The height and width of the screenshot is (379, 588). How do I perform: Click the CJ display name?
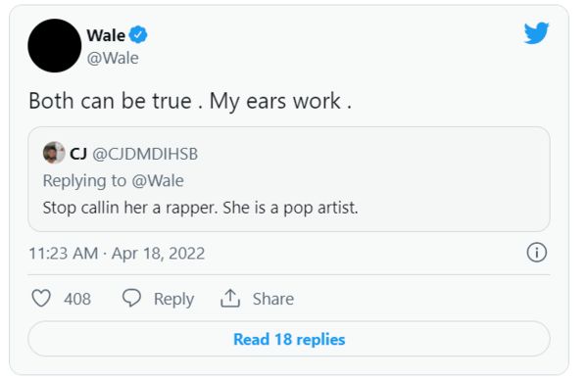tap(78, 154)
